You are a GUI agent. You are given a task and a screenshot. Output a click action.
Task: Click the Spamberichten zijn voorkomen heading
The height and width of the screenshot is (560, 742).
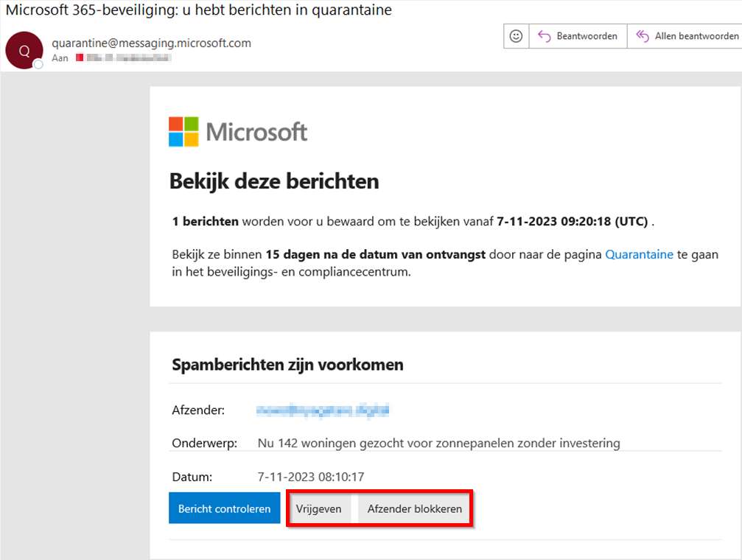pyautogui.click(x=287, y=365)
